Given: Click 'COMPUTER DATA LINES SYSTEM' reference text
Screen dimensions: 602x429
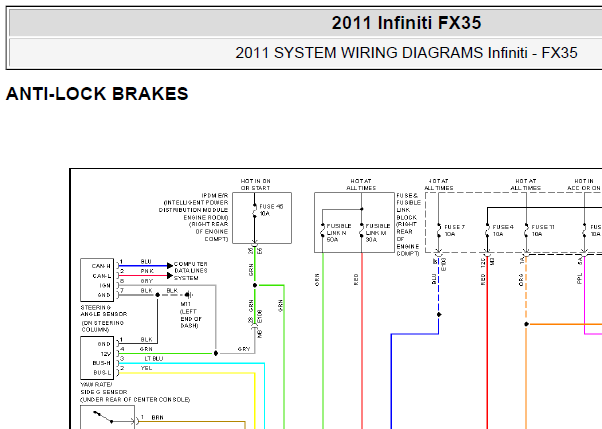Looking at the screenshot, I should pyautogui.click(x=190, y=271).
